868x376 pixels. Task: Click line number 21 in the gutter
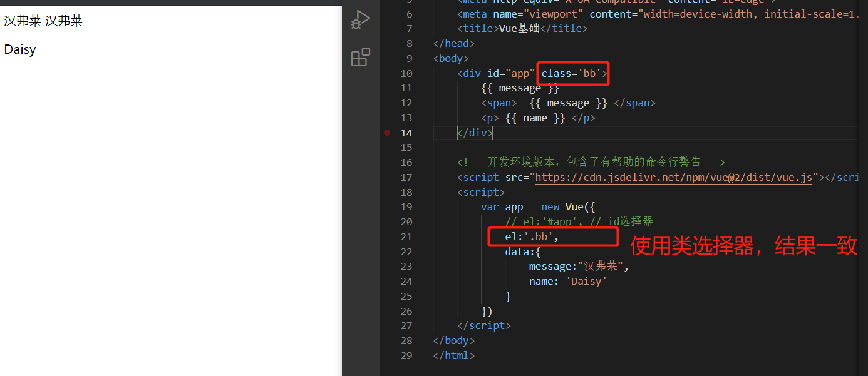pos(406,236)
